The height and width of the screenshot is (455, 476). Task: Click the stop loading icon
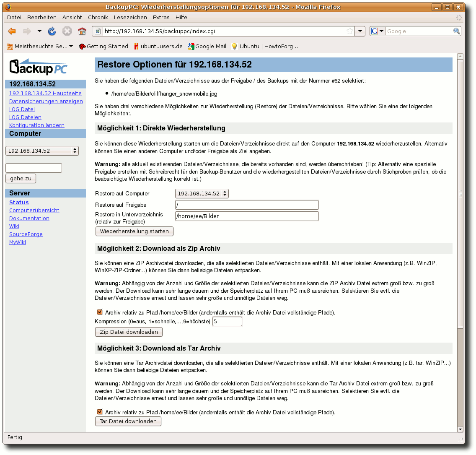click(67, 31)
